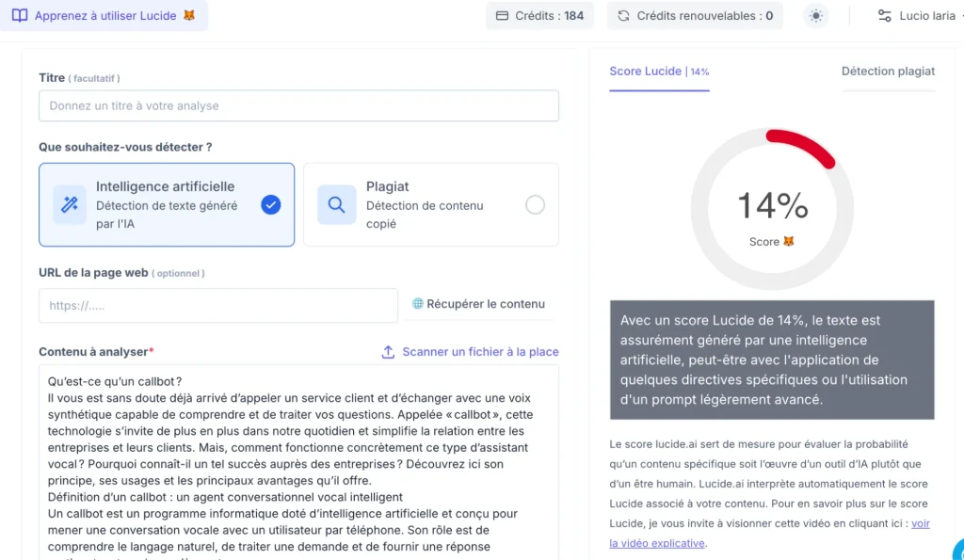
Task: Click the 14% score value
Action: point(772,205)
